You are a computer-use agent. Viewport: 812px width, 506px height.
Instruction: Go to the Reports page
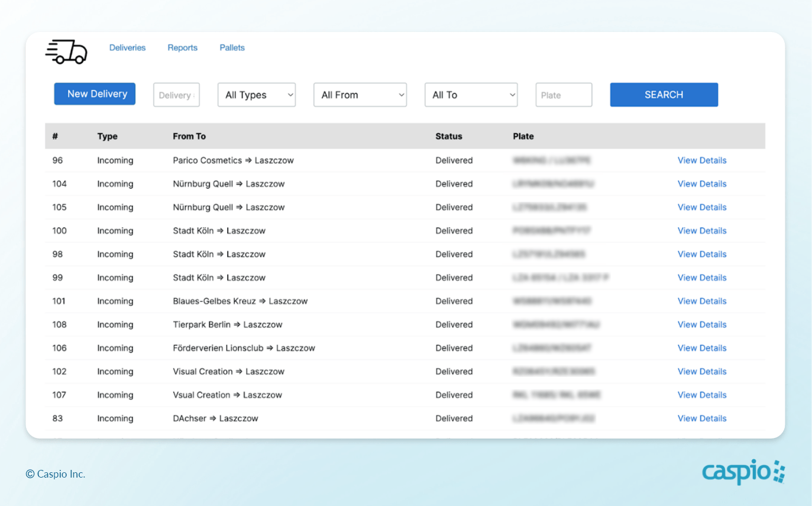click(x=182, y=48)
